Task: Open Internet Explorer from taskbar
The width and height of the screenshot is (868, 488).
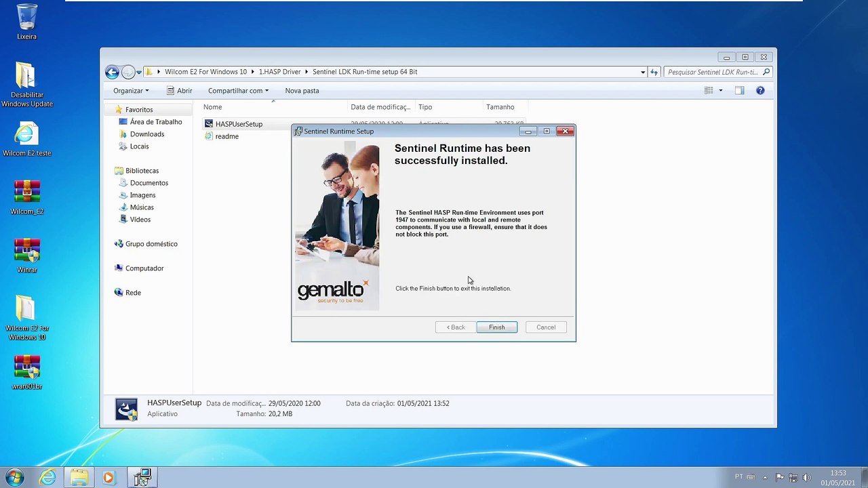Action: click(x=47, y=478)
